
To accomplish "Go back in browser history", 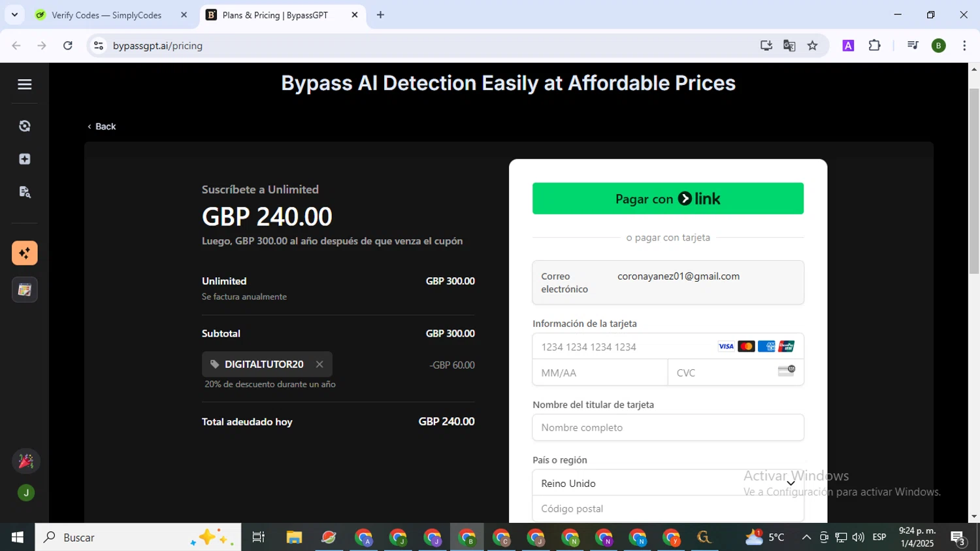I will [x=16, y=46].
